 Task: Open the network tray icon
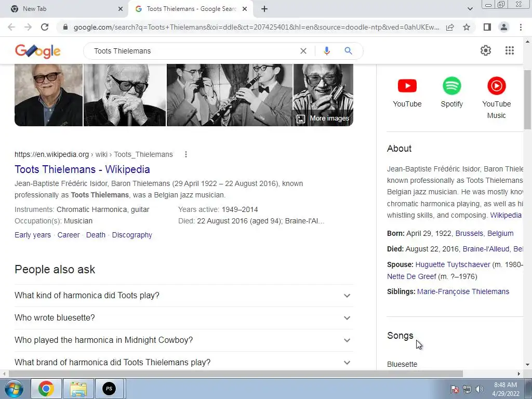(x=467, y=389)
